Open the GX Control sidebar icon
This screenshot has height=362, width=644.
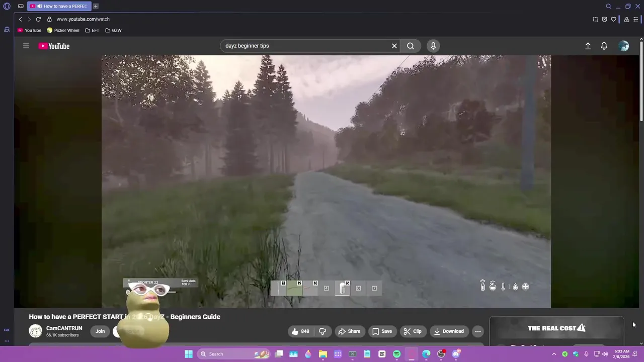[x=7, y=330]
